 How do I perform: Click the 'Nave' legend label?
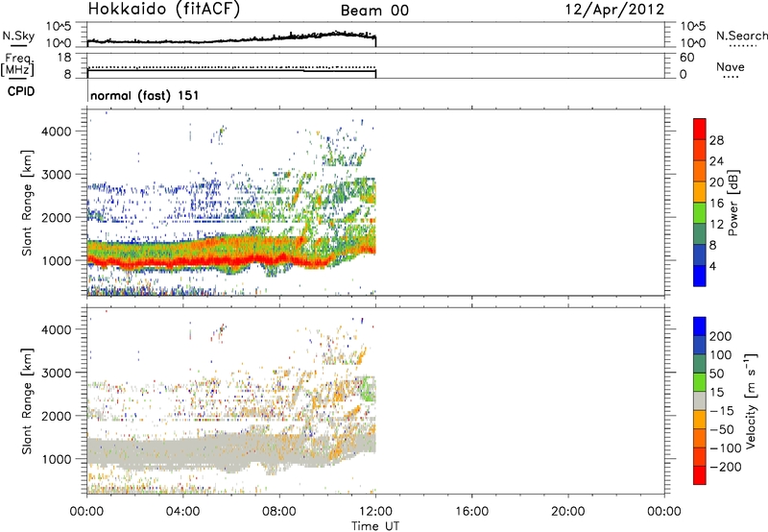click(x=731, y=66)
